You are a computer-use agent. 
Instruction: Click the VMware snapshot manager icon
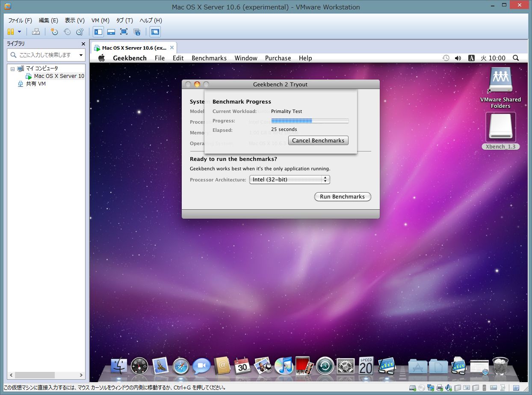80,32
